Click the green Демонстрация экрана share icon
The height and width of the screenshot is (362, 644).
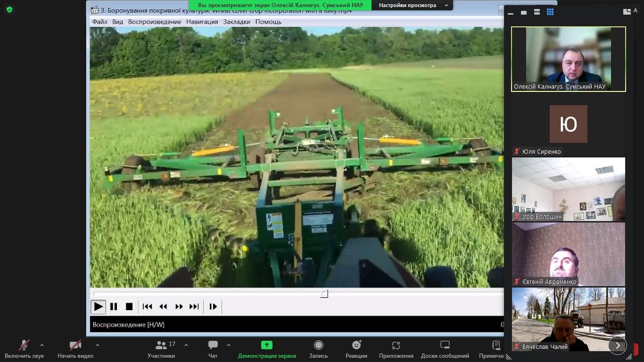coord(267,345)
